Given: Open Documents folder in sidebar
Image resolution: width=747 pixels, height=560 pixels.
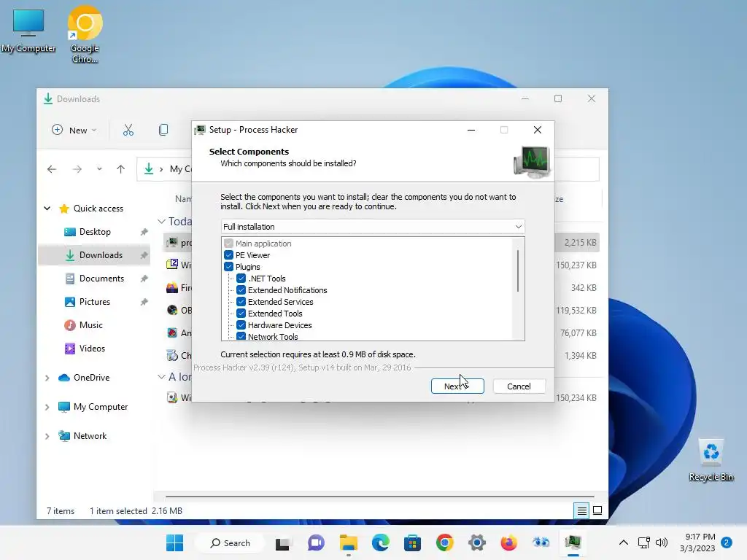Looking at the screenshot, I should [x=101, y=279].
